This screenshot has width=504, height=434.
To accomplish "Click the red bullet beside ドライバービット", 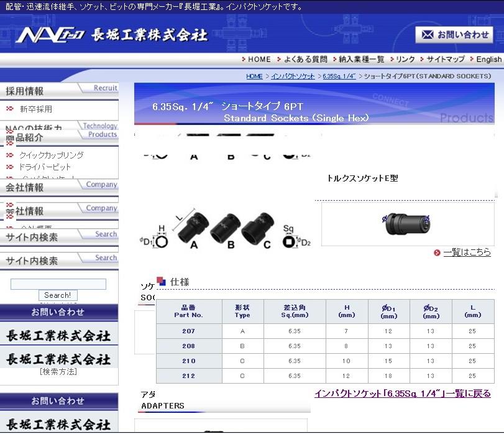I will pyautogui.click(x=10, y=167).
